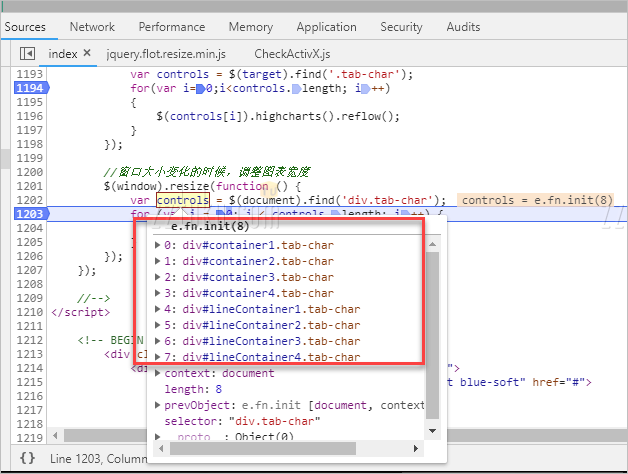Open the Performance panel tab

tap(171, 27)
